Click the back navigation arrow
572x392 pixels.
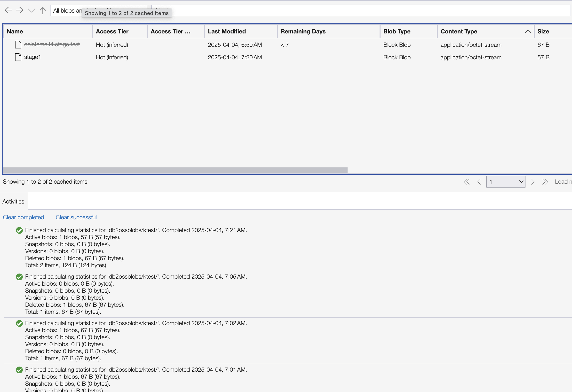[x=8, y=10]
